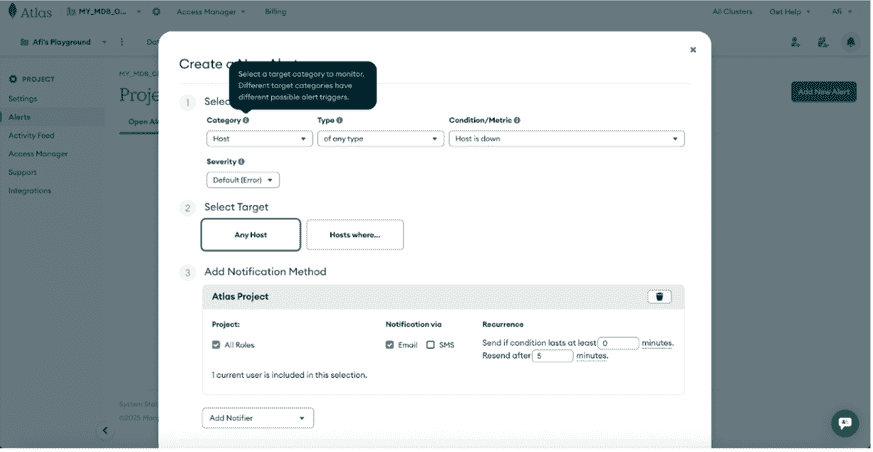
Task: Close the Create a New Alert dialog
Action: [693, 50]
